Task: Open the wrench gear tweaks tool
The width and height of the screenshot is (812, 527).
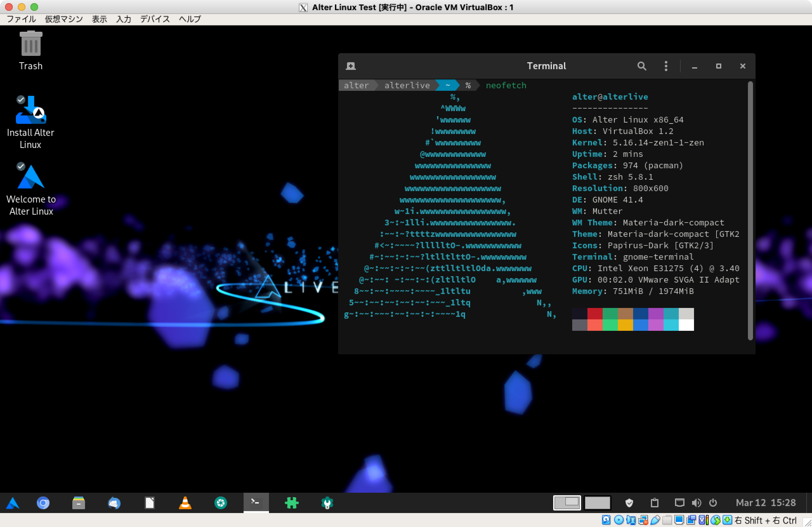Action: click(327, 503)
